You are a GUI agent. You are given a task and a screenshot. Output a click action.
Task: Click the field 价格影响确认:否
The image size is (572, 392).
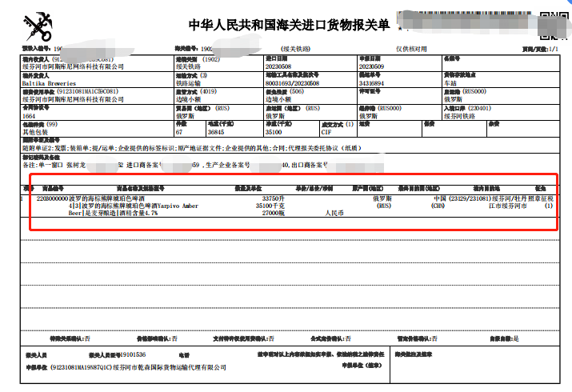pyautogui.click(x=157, y=338)
